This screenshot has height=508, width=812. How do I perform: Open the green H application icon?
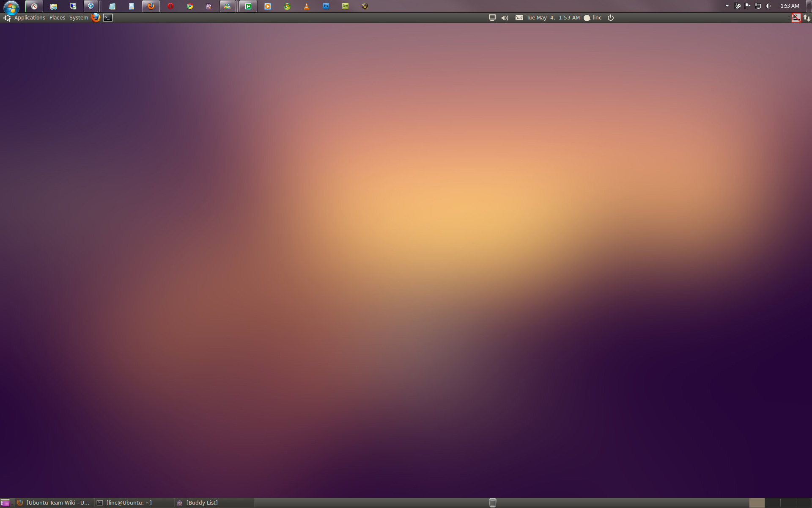(248, 6)
